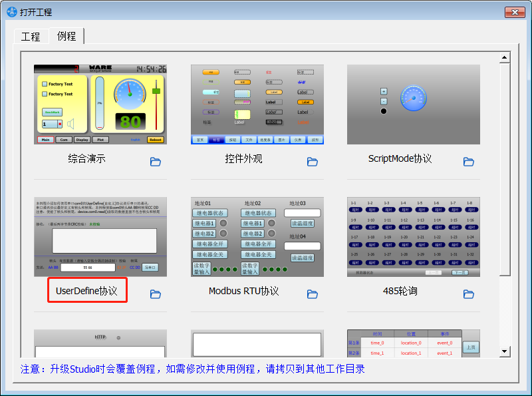532x396 pixels.
Task: Click the app icon in the title bar
Action: (x=11, y=12)
